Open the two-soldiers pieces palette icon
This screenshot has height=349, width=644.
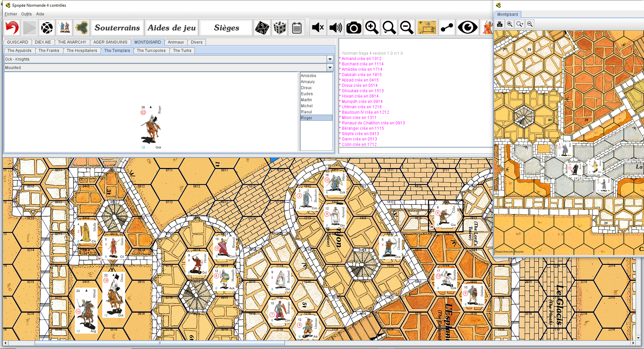64,27
